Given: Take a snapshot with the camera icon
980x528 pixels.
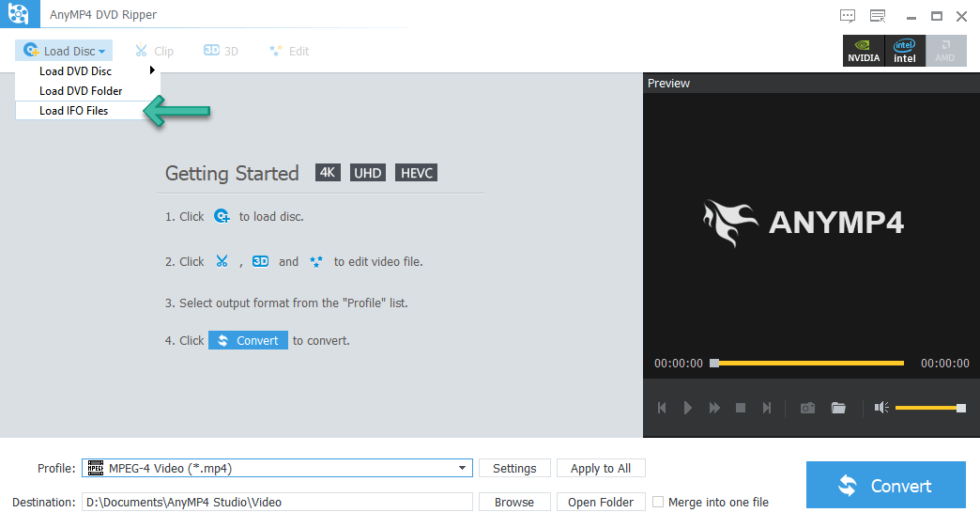Looking at the screenshot, I should [x=807, y=408].
